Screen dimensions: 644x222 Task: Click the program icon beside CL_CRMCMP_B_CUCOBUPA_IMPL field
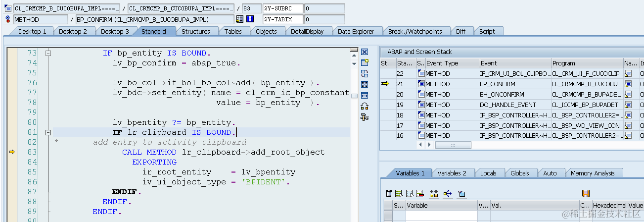pos(7,8)
